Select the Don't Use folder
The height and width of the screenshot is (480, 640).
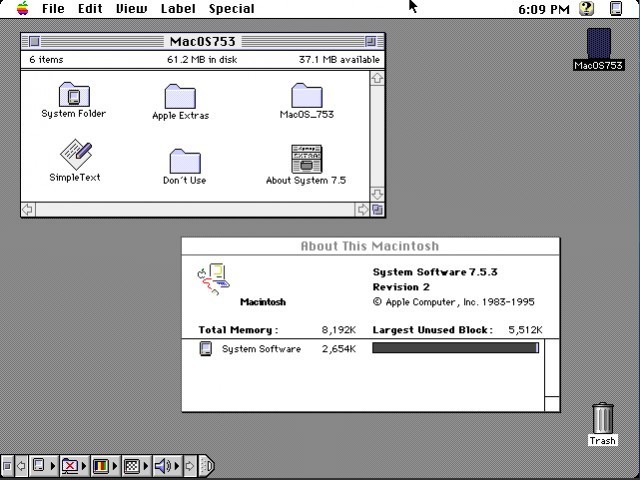[184, 161]
